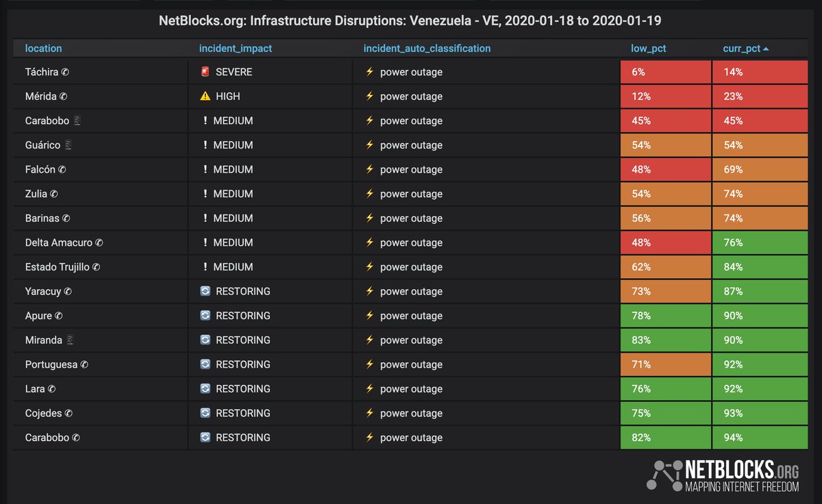
Task: Select the Táchira location cell
Action: point(100,72)
